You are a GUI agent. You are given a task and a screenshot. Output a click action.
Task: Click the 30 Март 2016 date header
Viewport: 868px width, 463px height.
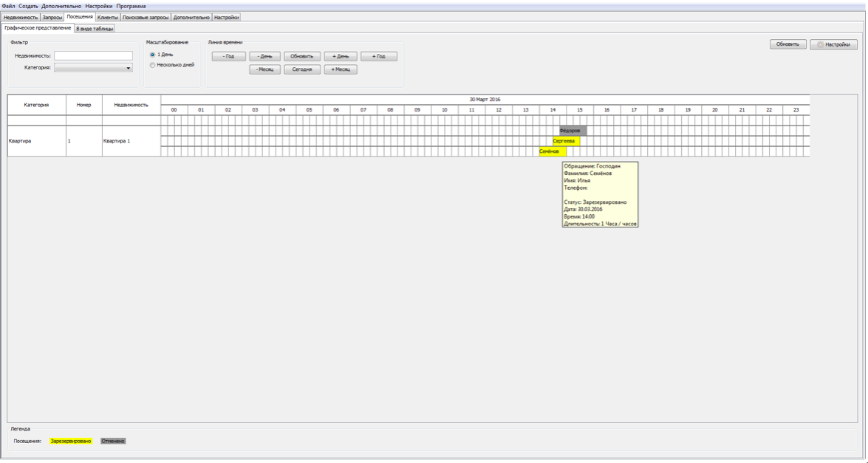click(485, 100)
